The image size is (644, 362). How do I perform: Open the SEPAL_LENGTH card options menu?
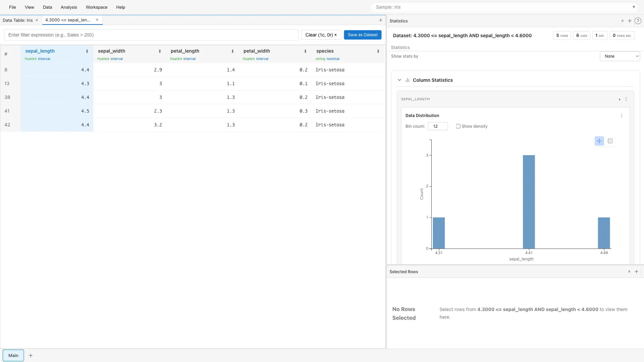626,99
